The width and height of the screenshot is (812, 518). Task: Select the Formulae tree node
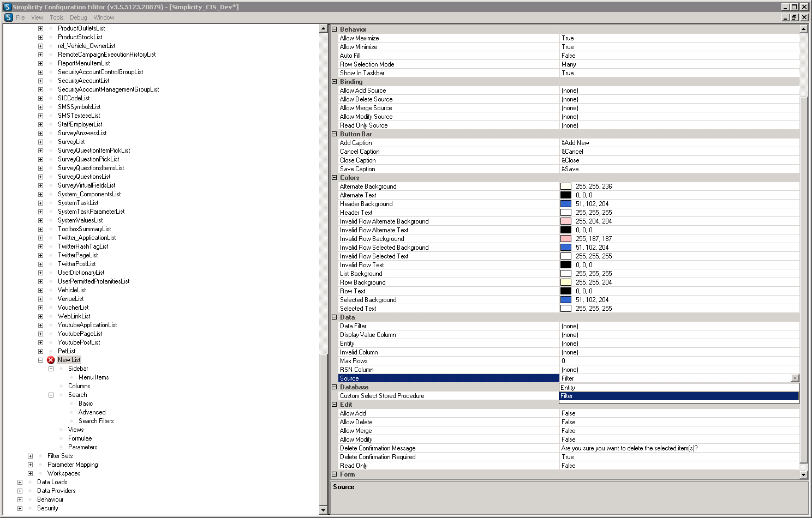(80, 438)
